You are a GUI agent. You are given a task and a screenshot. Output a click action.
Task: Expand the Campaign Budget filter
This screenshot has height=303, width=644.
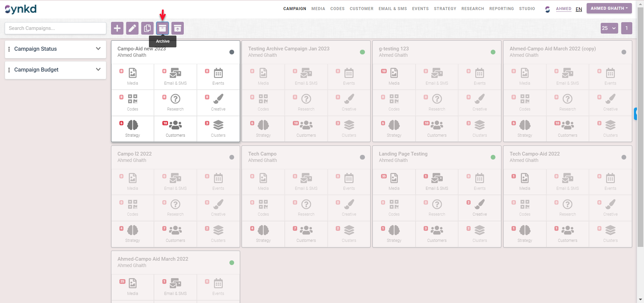pyautogui.click(x=55, y=70)
